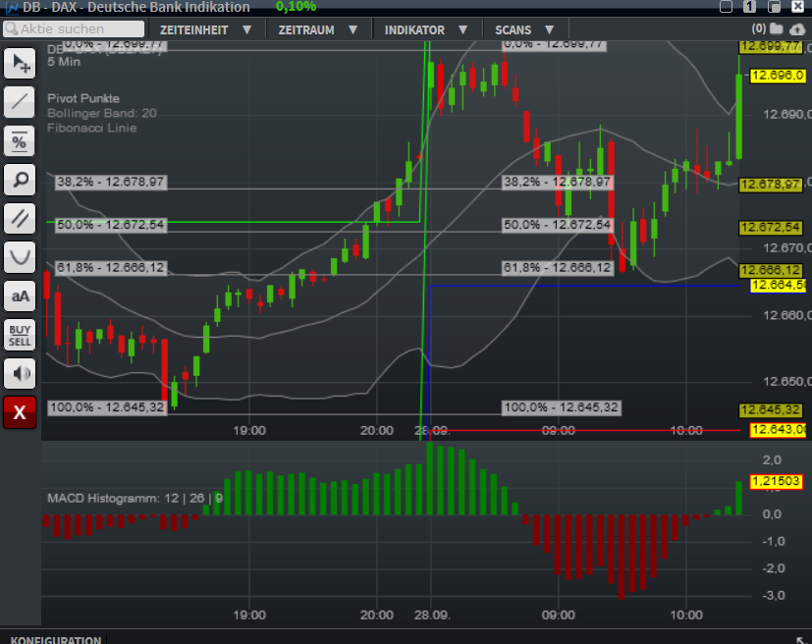Activate the chart zoom magnifier tool
Screen dimensions: 812x644
coord(20,180)
